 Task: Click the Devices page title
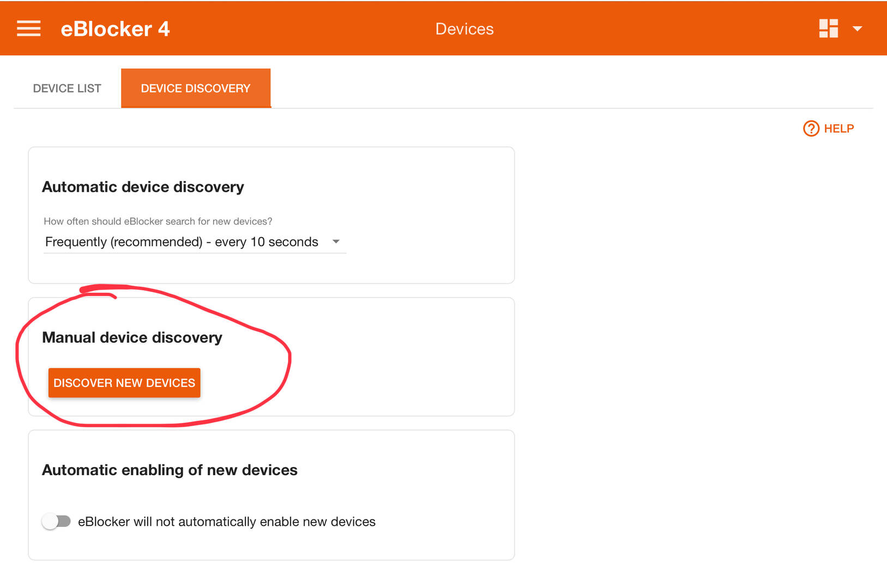point(464,29)
